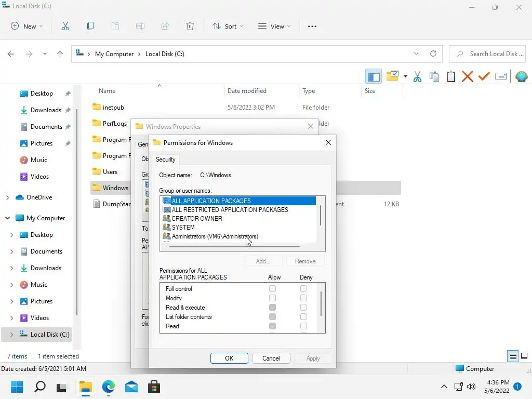Click the clipboard paste icon in secondary toolbar
The image size is (532, 399).
(x=451, y=76)
